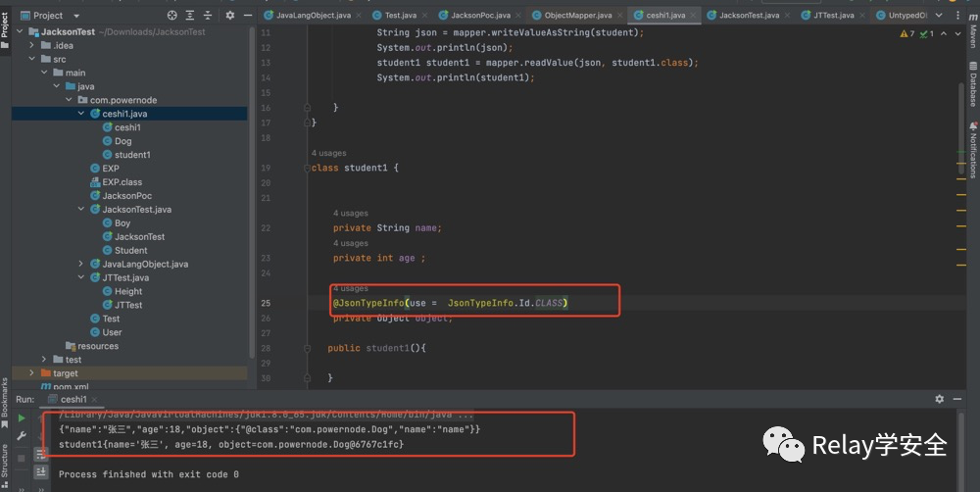Collapse the com.powernode package
Viewport: 980px width, 492px height.
point(69,100)
